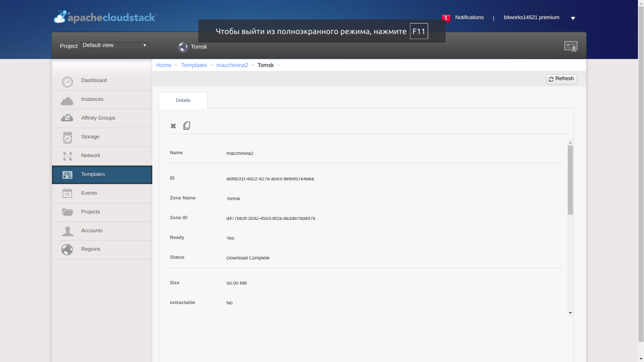Delete template using the X icon
This screenshot has height=362, width=644.
[173, 126]
